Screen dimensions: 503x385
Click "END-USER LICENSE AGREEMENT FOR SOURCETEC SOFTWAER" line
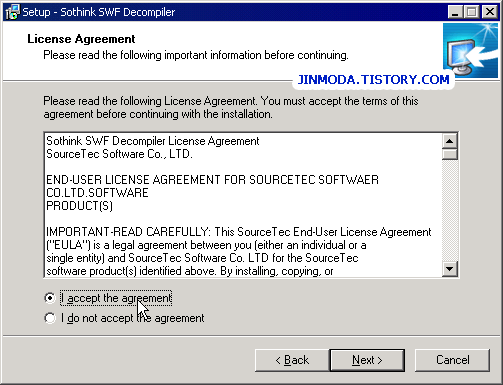click(212, 180)
